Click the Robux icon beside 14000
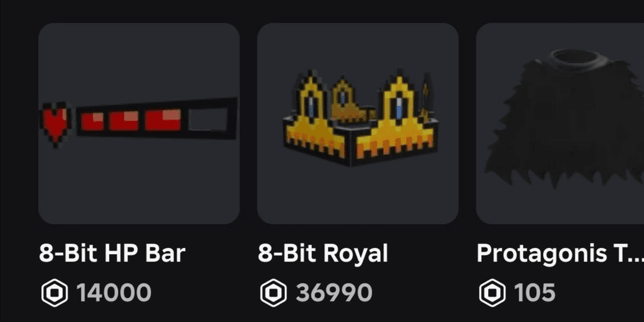644x322 pixels. pos(54,293)
